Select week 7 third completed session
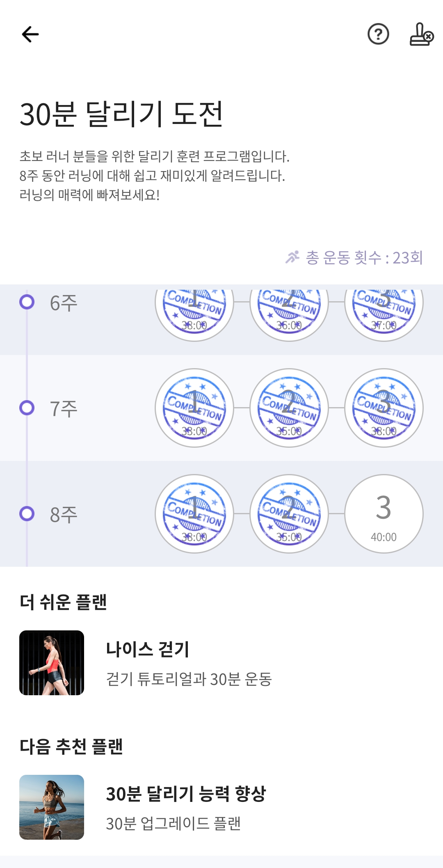This screenshot has width=443, height=868. 384,408
